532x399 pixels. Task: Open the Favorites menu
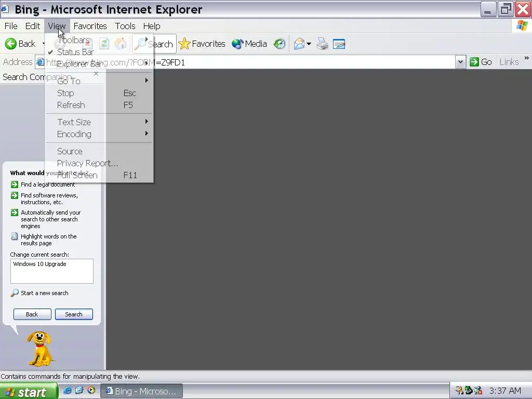click(x=90, y=26)
